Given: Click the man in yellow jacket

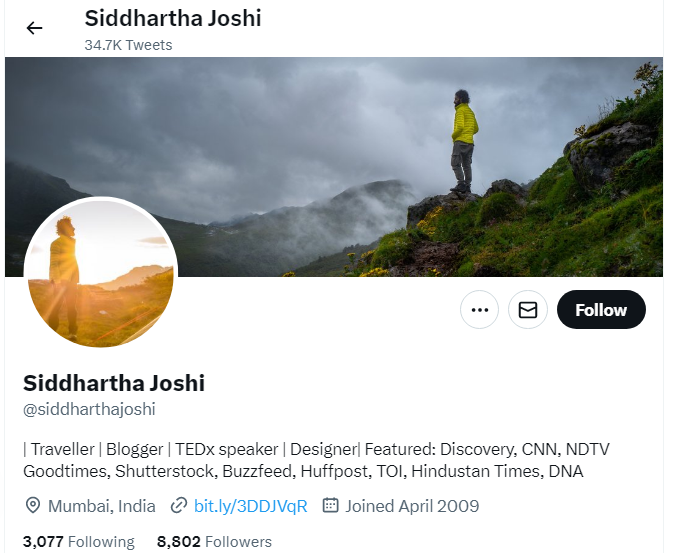Looking at the screenshot, I should [x=464, y=141].
